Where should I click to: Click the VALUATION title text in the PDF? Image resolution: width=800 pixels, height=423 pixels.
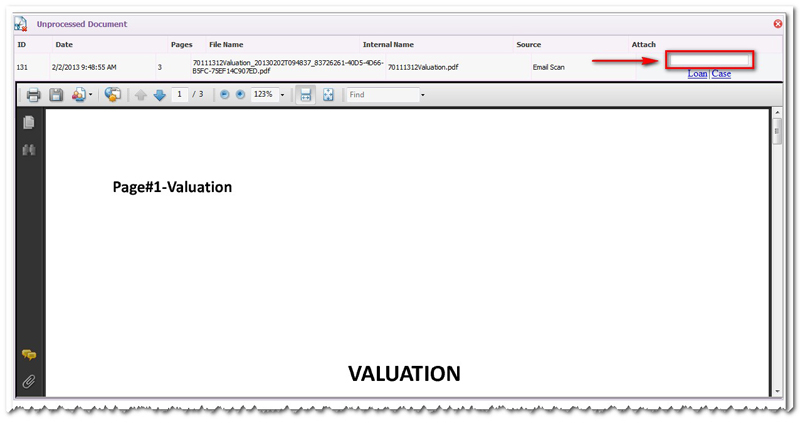[404, 374]
